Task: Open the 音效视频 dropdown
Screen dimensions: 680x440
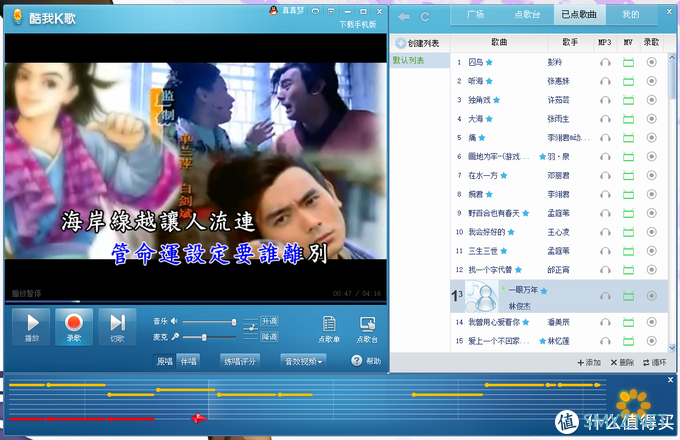Action: click(304, 361)
